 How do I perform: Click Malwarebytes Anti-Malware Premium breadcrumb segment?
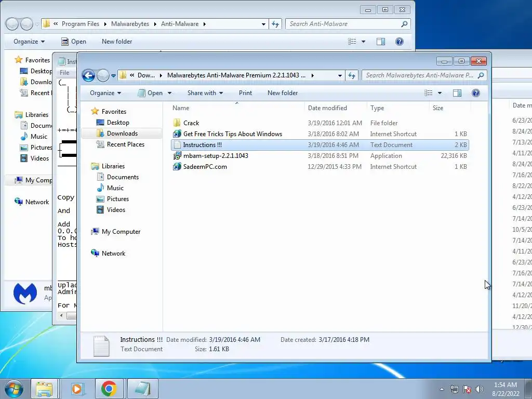236,75
